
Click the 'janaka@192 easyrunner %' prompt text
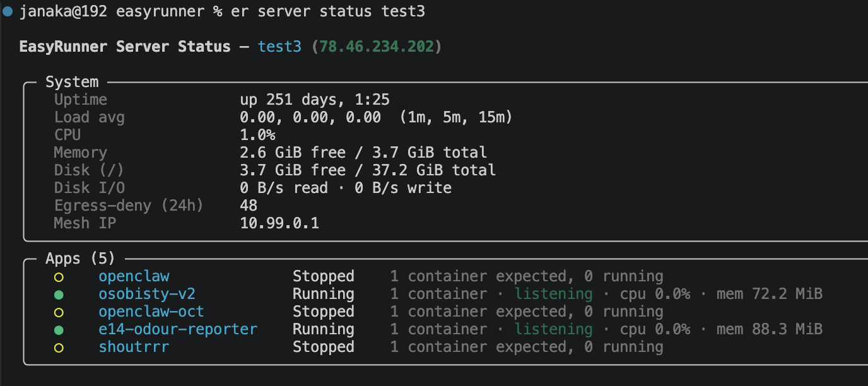point(120,12)
